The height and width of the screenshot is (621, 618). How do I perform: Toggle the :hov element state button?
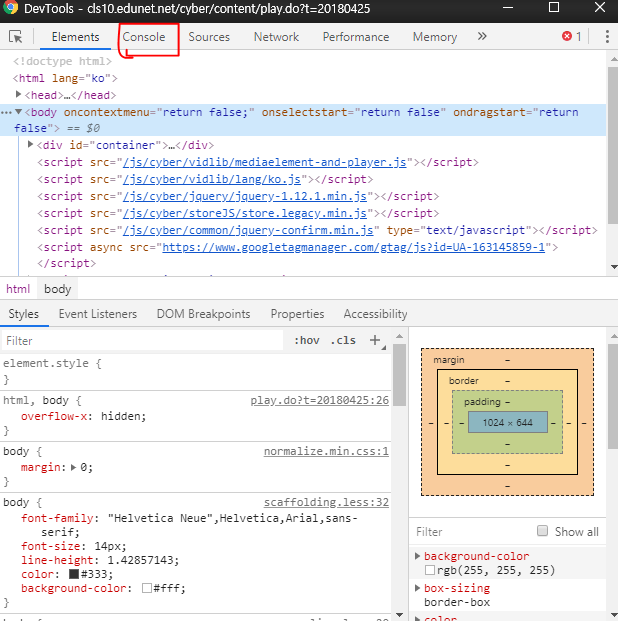[307, 340]
